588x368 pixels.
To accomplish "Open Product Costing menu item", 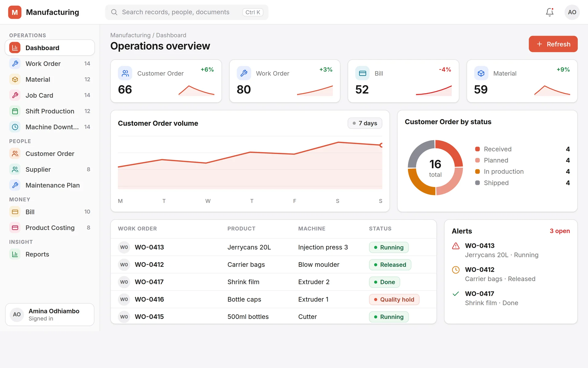I will tap(50, 228).
